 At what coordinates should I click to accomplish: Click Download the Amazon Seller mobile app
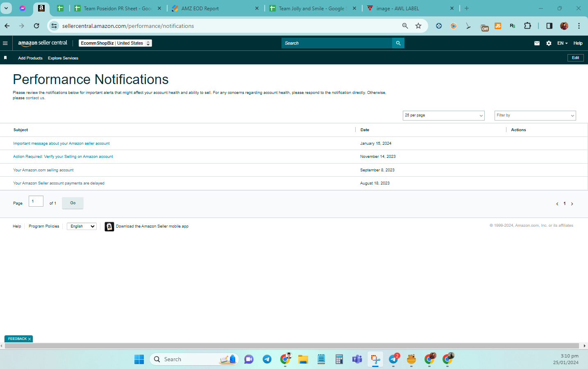click(152, 226)
